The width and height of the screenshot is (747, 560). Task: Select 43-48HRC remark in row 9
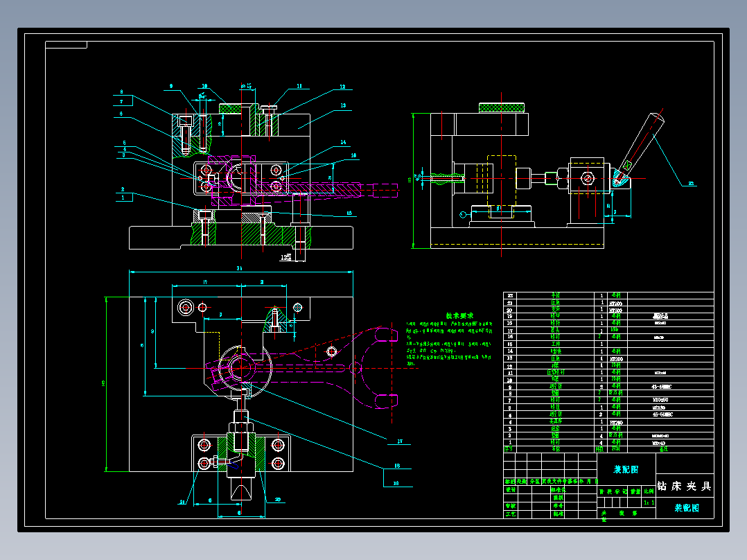tap(661, 387)
